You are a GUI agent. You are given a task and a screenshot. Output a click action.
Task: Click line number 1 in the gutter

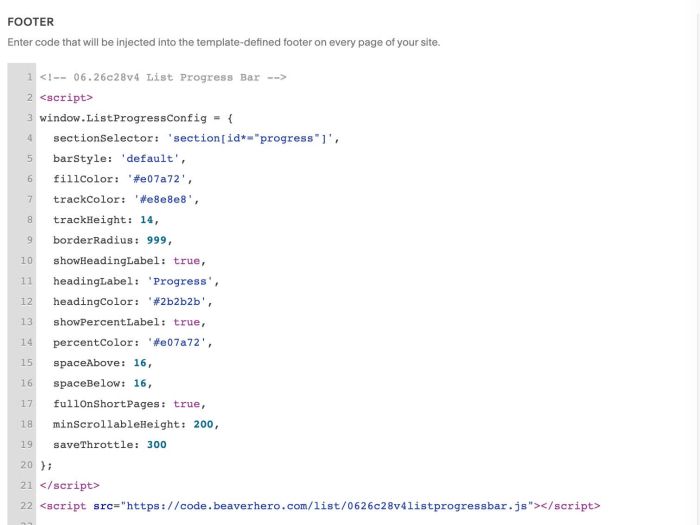[29, 77]
